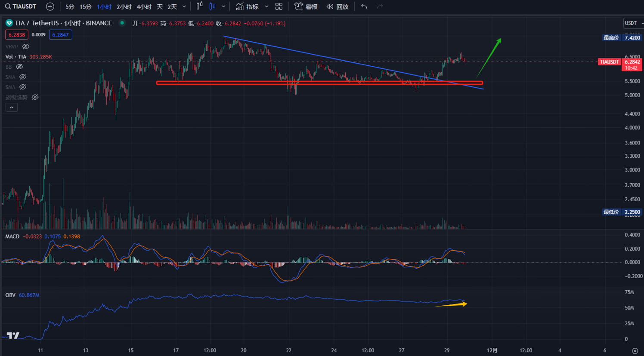This screenshot has width=644, height=356.
Task: Expand the dropdown arrow beside 指标
Action: 266,7
